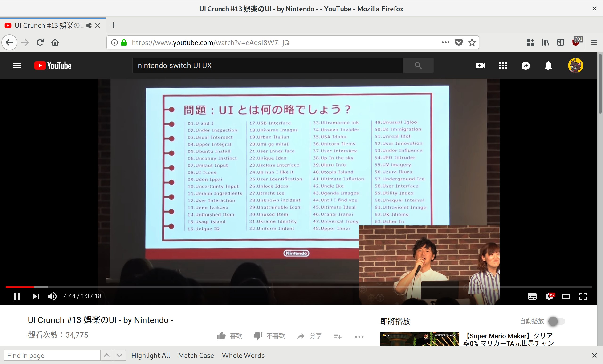Jump to next find match
This screenshot has width=603, height=364.
(x=119, y=355)
